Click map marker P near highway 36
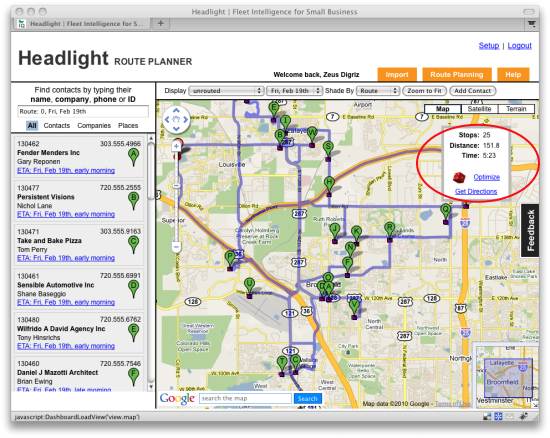This screenshot has width=550, height=438. (x=230, y=259)
